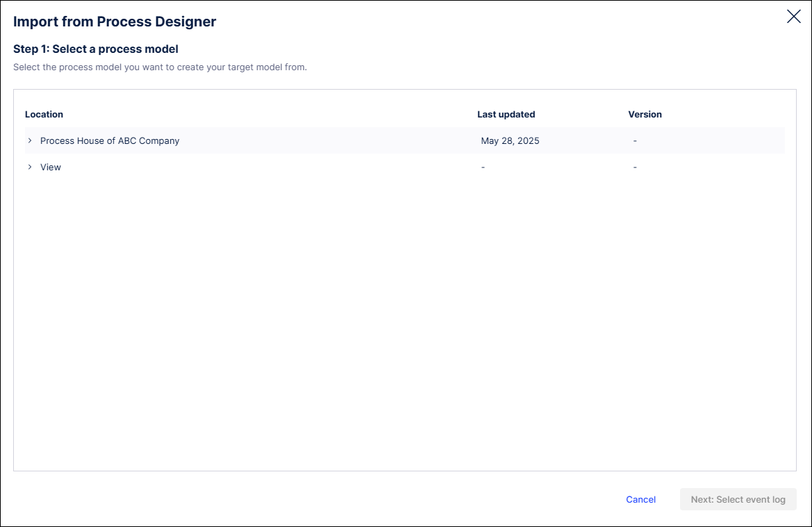
Task: Click the Location column header
Action: coord(44,115)
